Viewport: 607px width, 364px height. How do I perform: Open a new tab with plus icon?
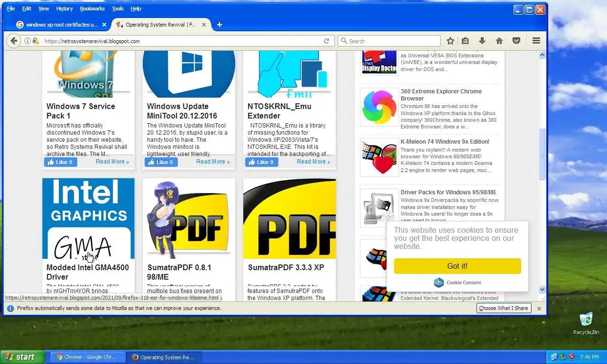pyautogui.click(x=219, y=25)
